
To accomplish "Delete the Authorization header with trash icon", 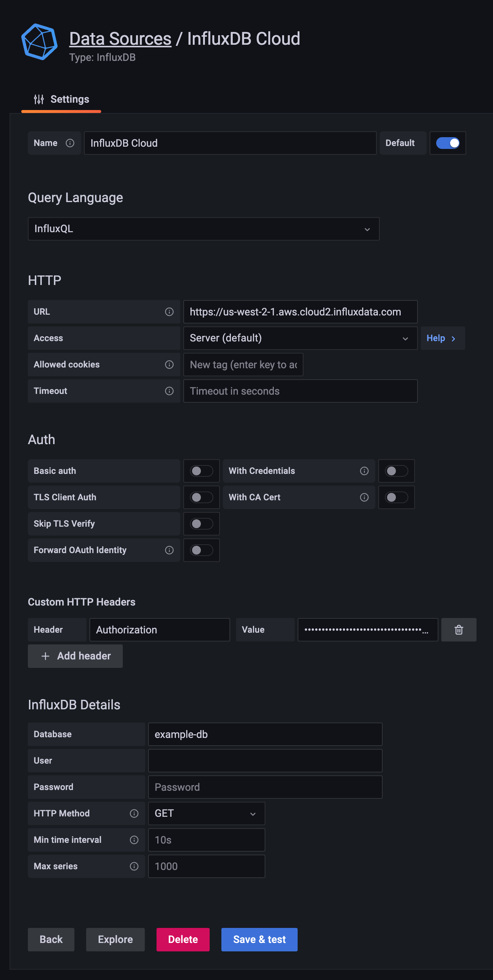I will tap(459, 630).
